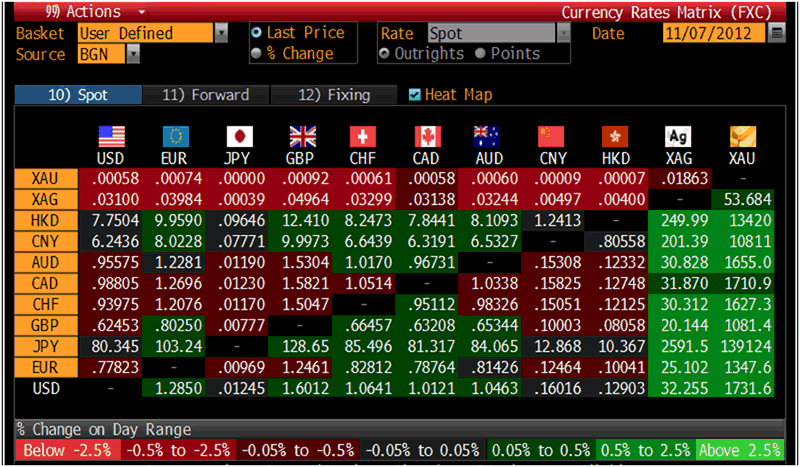Select the % Change radio button
This screenshot has width=800, height=467.
[x=258, y=54]
